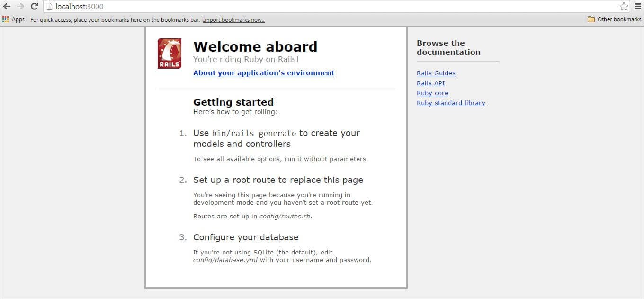This screenshot has height=299, width=644.
Task: Go back with the browser back arrow
Action: click(x=7, y=7)
